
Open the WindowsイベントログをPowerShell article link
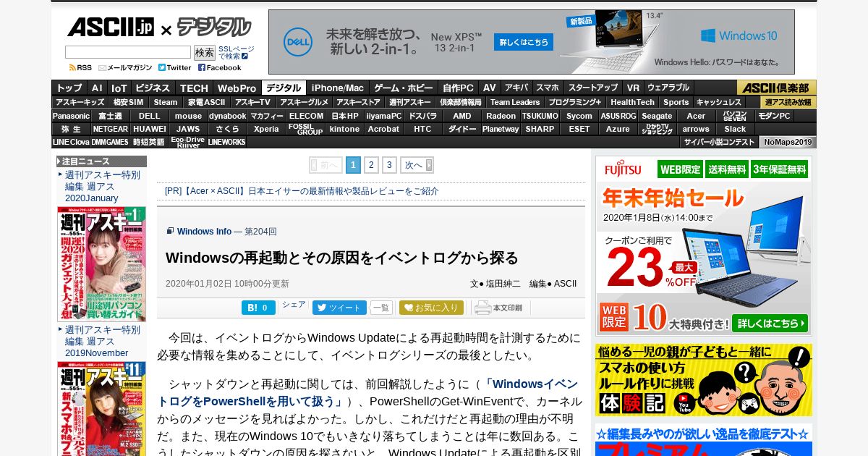pyautogui.click(x=368, y=392)
